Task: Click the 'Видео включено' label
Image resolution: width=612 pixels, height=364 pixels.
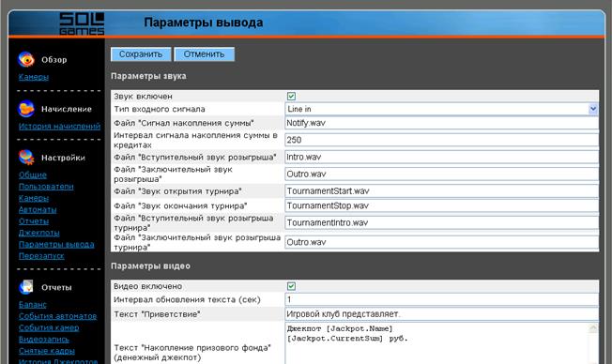Action: point(147,286)
